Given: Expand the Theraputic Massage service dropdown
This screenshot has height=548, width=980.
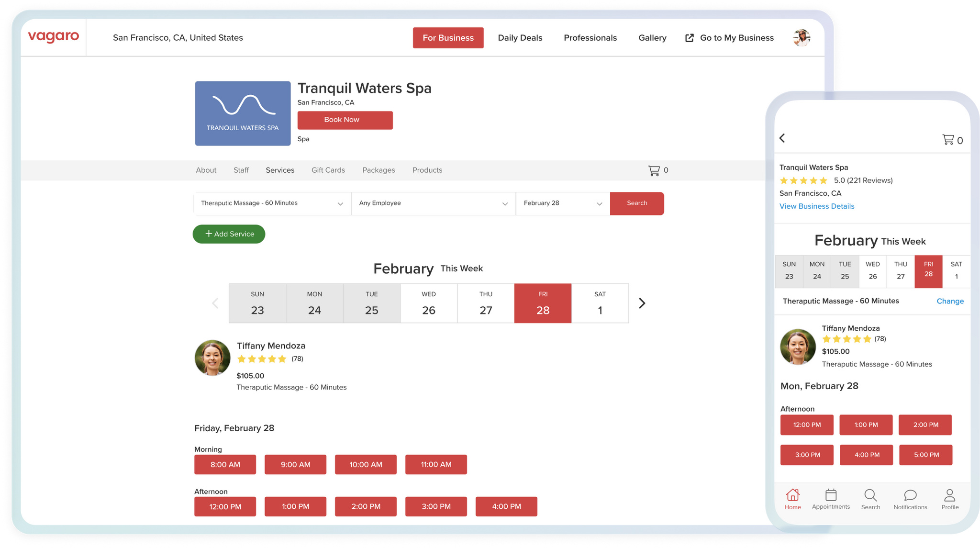Looking at the screenshot, I should 272,203.
